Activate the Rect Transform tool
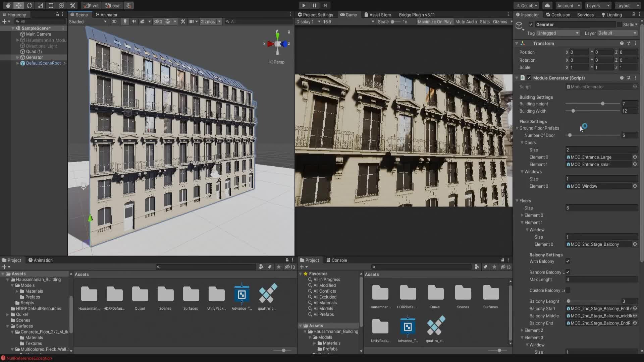Screen dimensions: 644x362 [51, 5]
